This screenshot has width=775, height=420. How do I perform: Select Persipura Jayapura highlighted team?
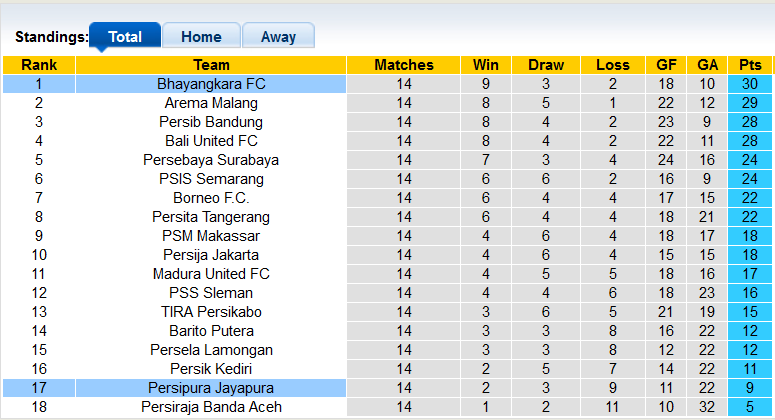point(211,388)
